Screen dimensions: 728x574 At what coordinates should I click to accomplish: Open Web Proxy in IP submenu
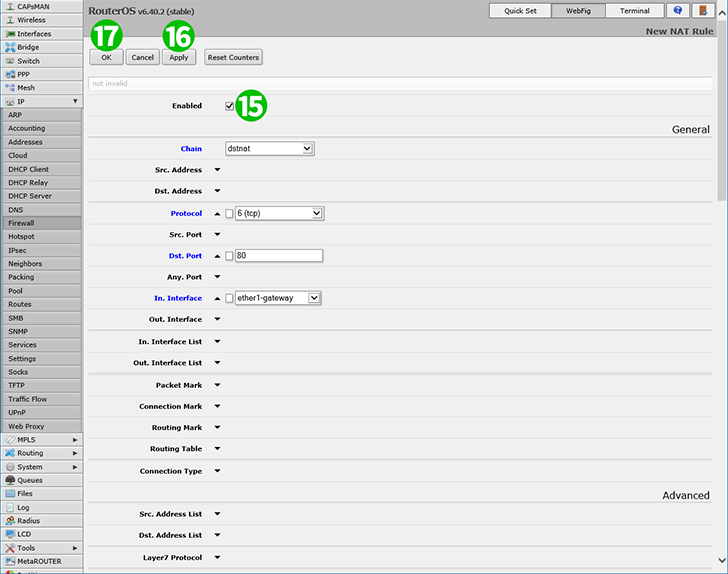[x=42, y=426]
